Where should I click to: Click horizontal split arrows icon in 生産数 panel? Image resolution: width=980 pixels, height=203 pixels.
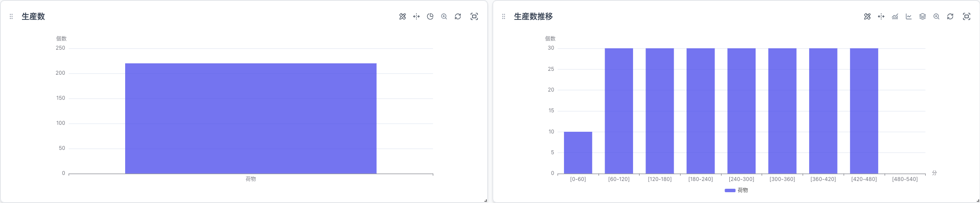[416, 16]
